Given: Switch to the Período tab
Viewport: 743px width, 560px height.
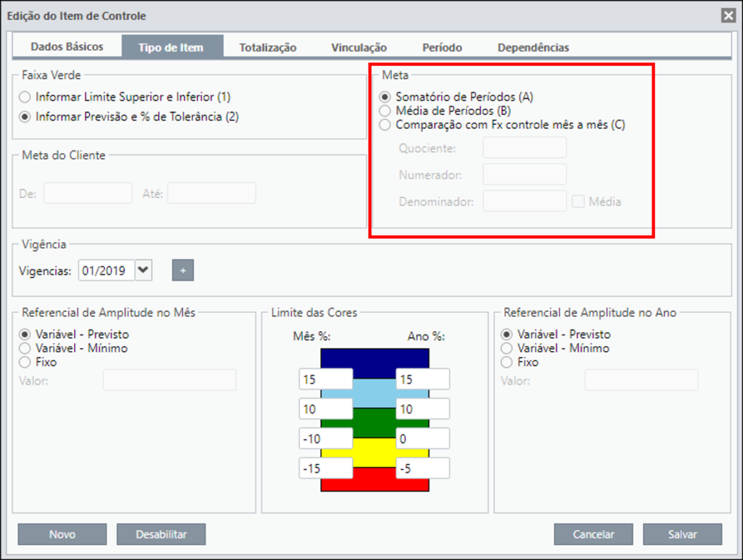Looking at the screenshot, I should tap(442, 47).
